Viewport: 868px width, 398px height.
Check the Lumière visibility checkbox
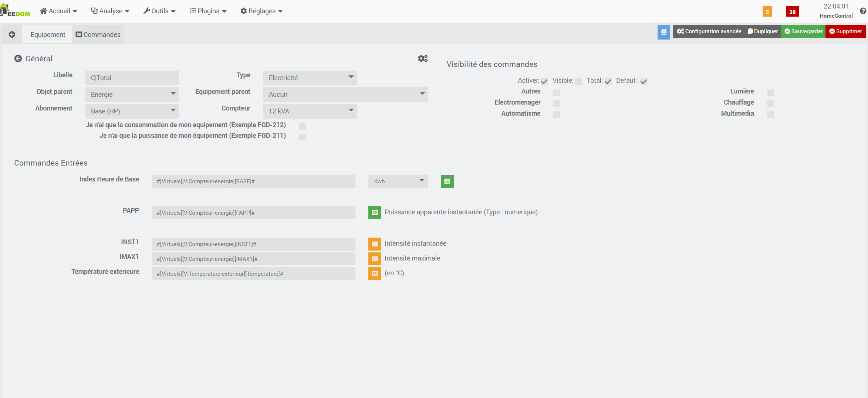pos(770,92)
